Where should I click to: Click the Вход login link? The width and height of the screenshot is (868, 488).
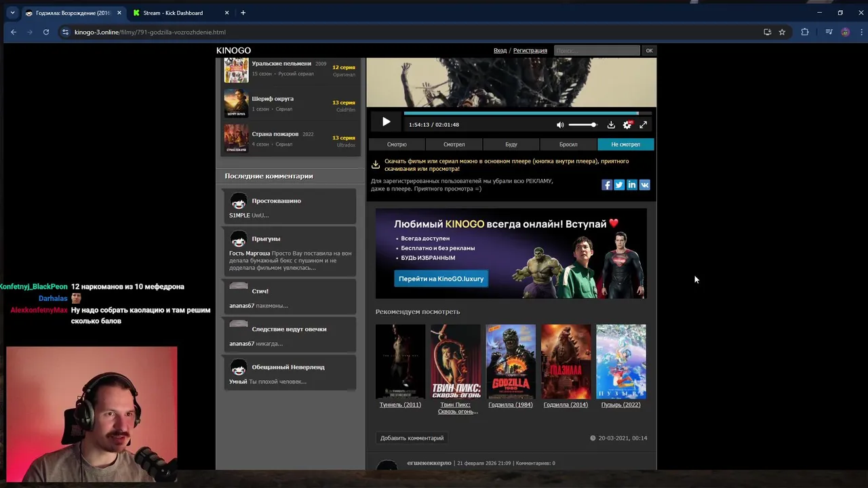[x=500, y=50]
